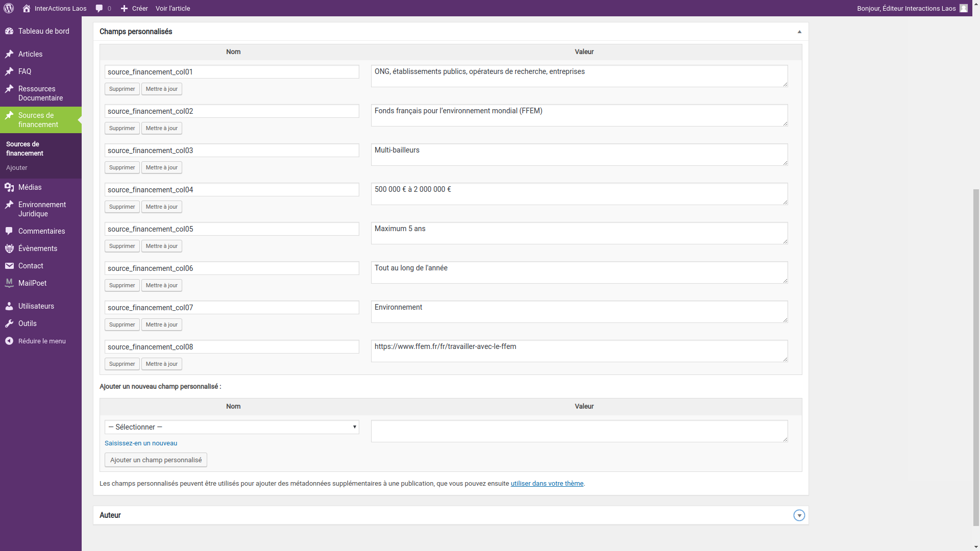The width and height of the screenshot is (980, 551).
Task: Collapse the menu with Réduire le menu
Action: click(x=41, y=341)
